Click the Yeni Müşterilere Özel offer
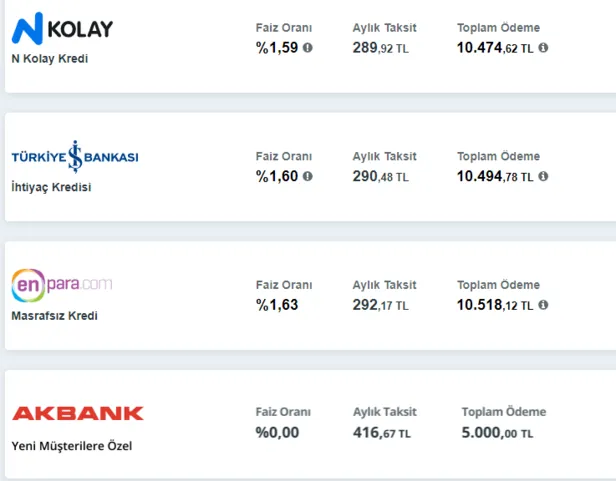616x481 pixels. click(71, 445)
